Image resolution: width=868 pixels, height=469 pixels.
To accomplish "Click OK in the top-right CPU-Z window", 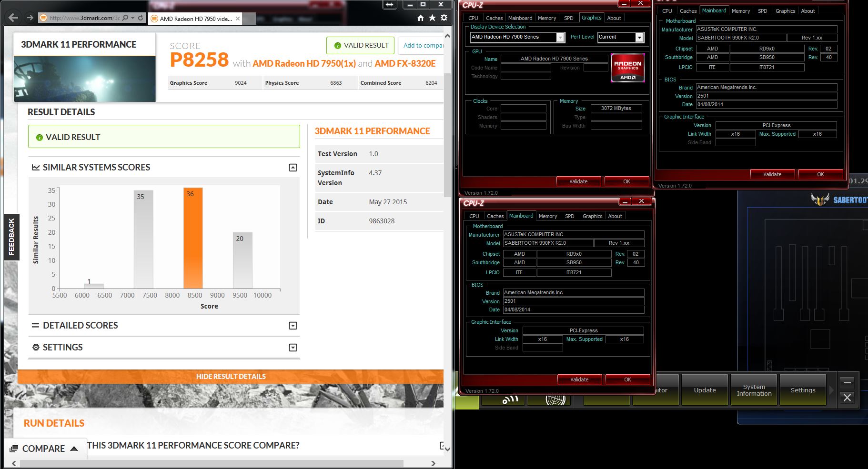I will pyautogui.click(x=820, y=174).
